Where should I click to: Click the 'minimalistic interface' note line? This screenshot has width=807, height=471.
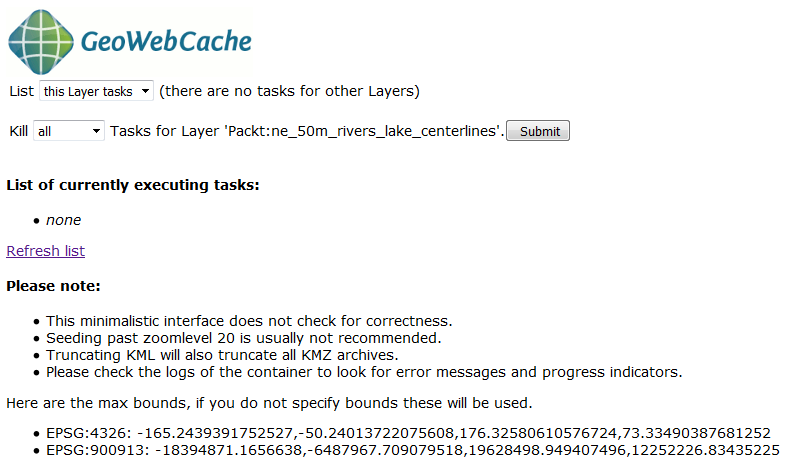pyautogui.click(x=249, y=321)
